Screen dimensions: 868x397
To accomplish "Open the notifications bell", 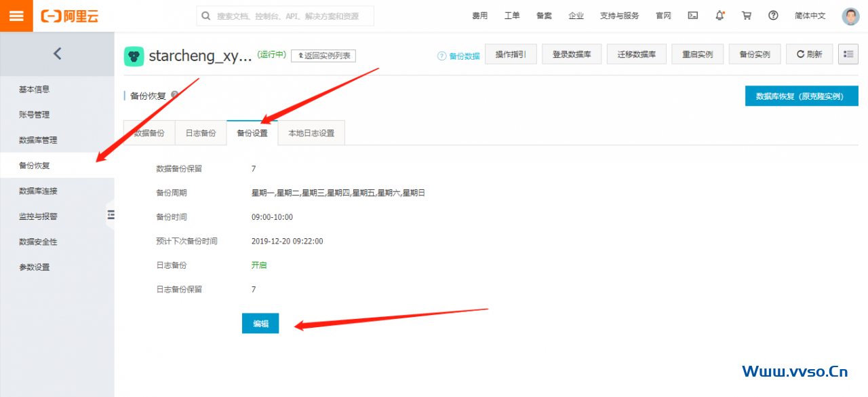I will click(x=719, y=16).
